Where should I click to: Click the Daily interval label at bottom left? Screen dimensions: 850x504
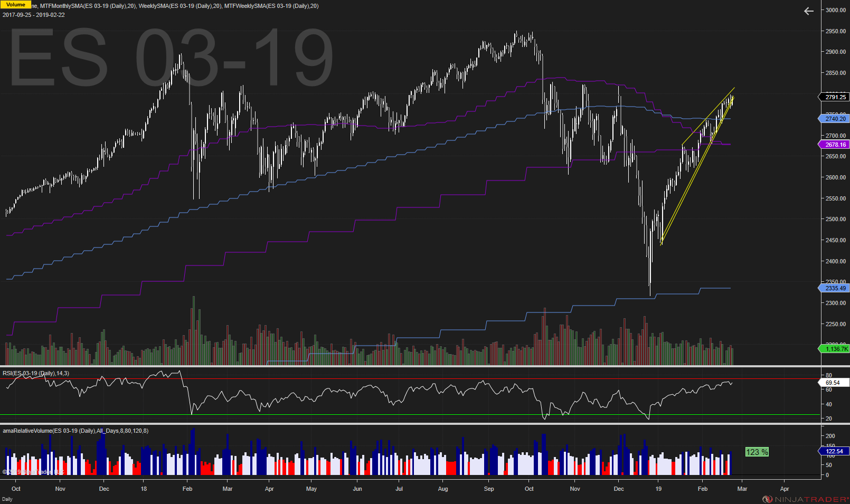click(7, 499)
